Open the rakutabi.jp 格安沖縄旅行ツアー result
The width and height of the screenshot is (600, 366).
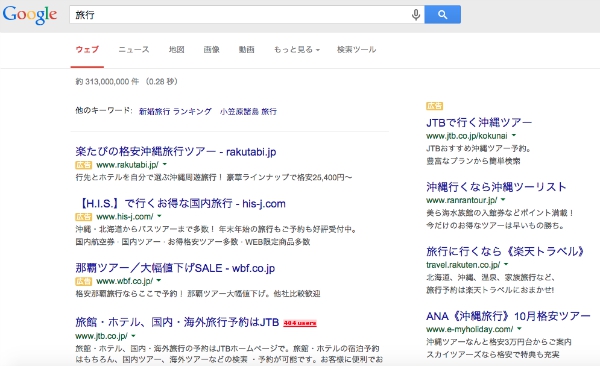tap(176, 152)
